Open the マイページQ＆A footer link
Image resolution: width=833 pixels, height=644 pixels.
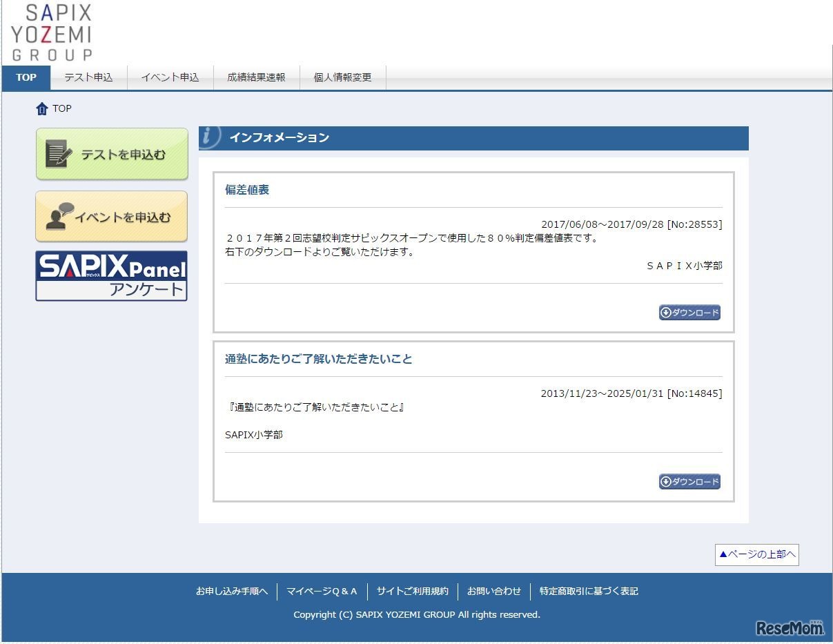tap(322, 591)
